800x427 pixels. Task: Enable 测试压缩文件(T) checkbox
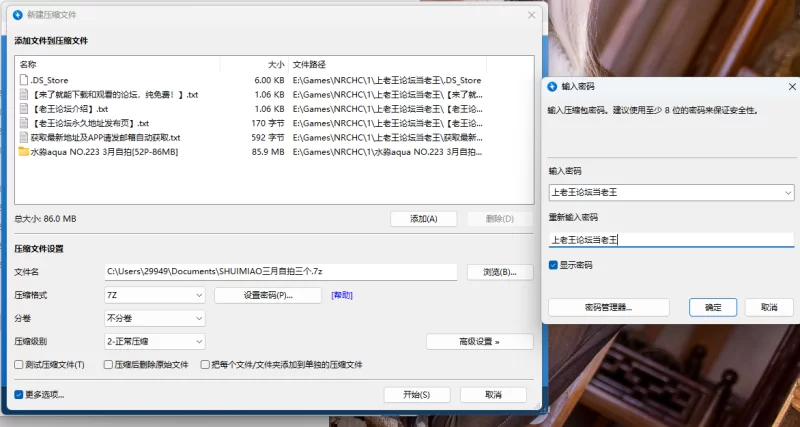click(x=19, y=365)
